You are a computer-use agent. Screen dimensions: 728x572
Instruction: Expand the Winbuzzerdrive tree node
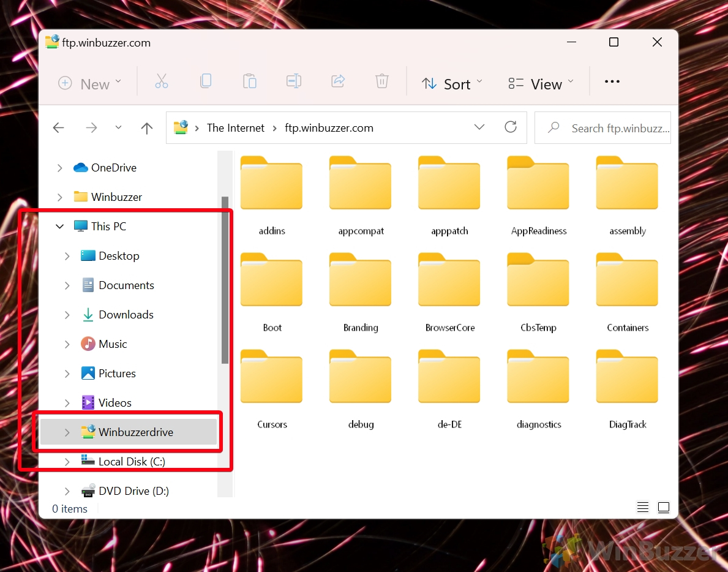pos(67,432)
